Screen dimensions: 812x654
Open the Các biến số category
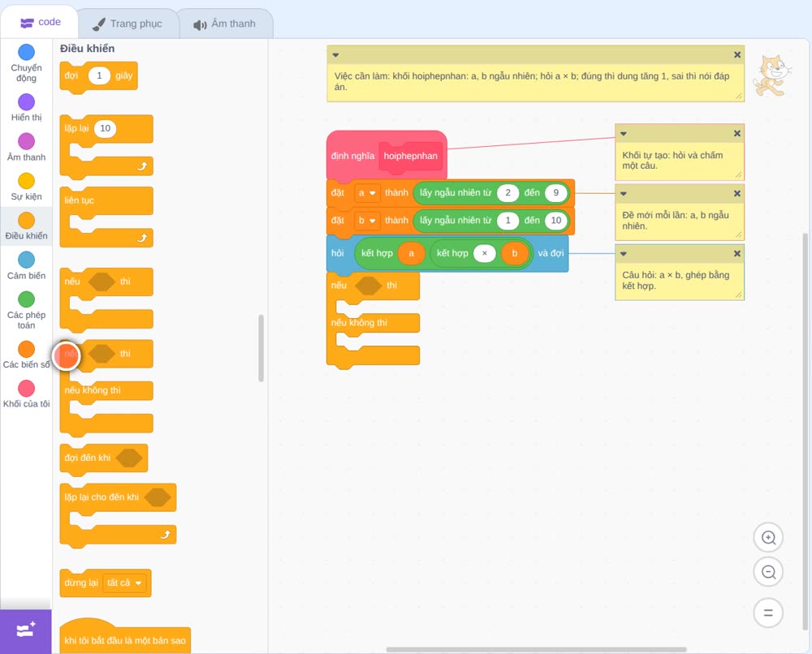27,355
